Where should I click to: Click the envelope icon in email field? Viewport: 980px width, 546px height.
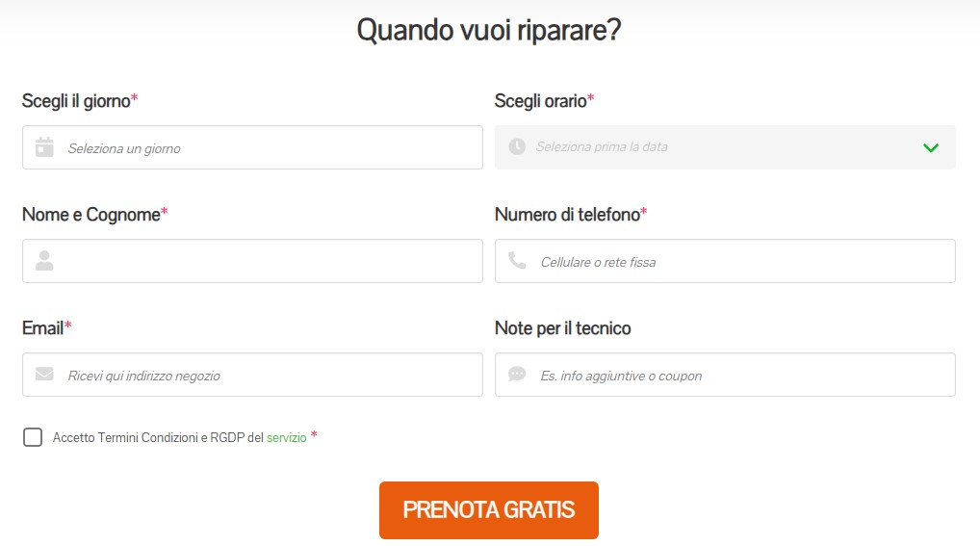point(44,375)
